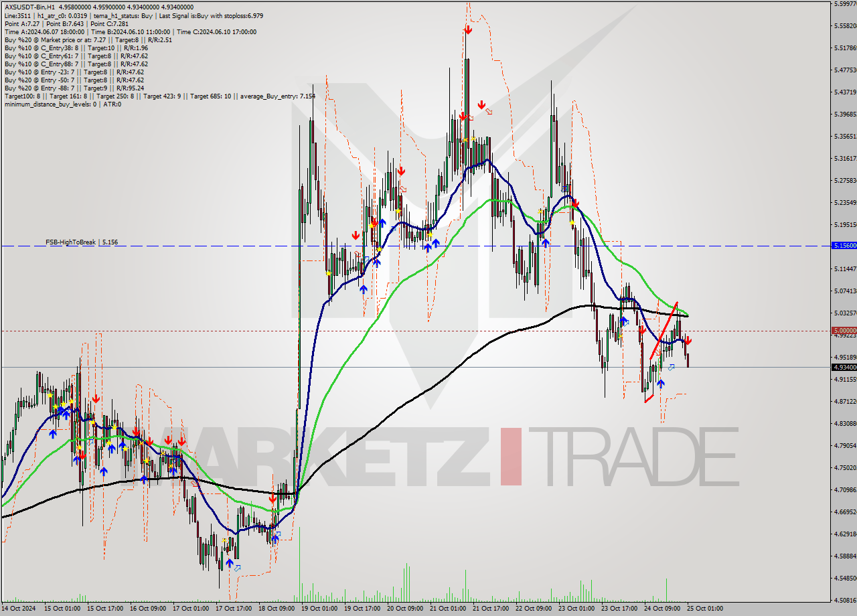Click the 4.79054 price axis label
Screen dimensions: 857x616
[x=844, y=445]
